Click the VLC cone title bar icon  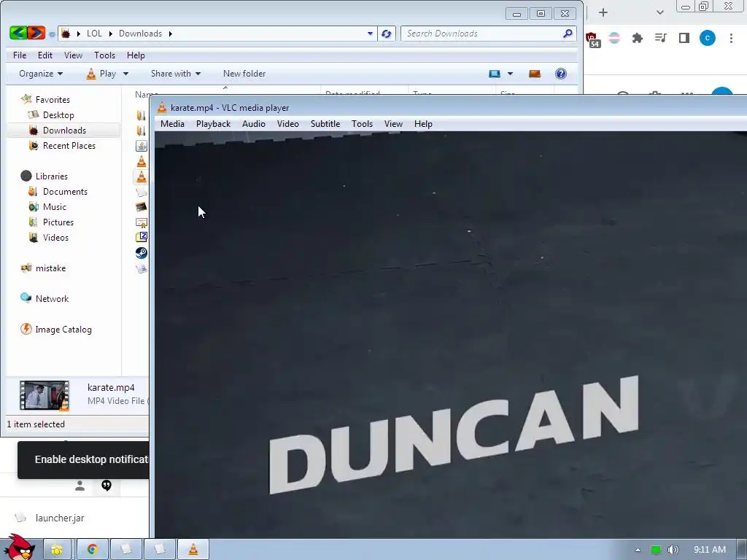162,108
